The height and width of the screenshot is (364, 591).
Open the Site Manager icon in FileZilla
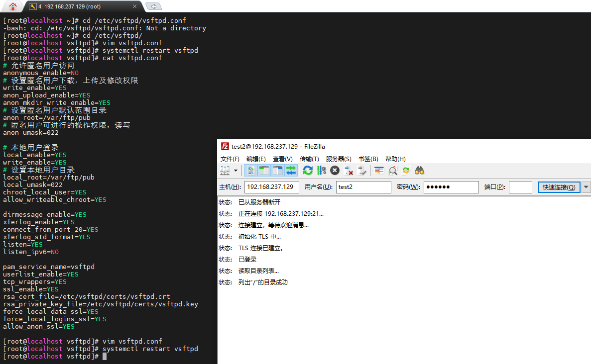coord(225,171)
